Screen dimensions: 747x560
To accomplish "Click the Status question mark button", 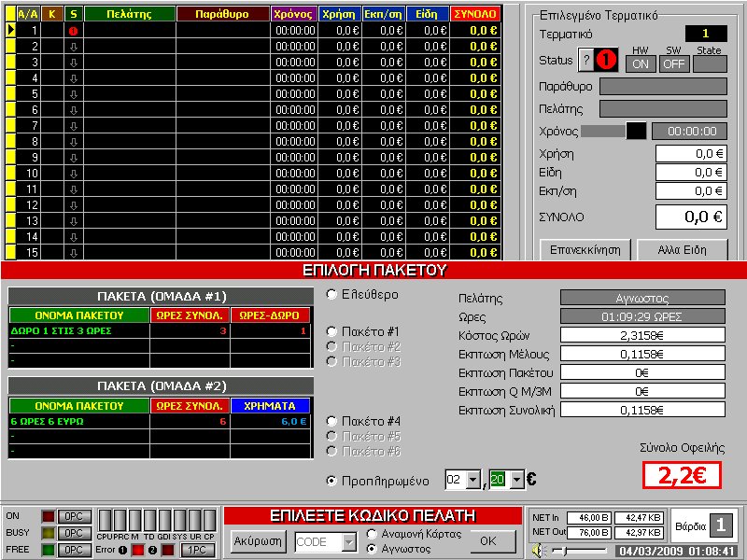I will click(x=586, y=60).
